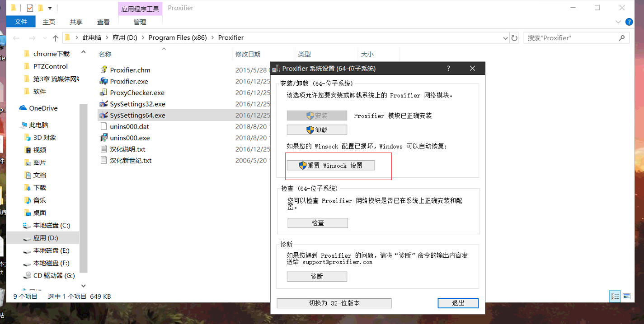The width and height of the screenshot is (644, 324).
Task: Click 切换为 32-位版本 button
Action: [334, 303]
